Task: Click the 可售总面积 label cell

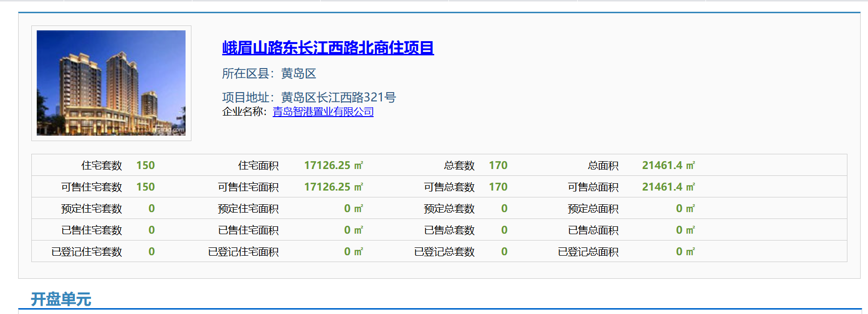Action: point(593,187)
